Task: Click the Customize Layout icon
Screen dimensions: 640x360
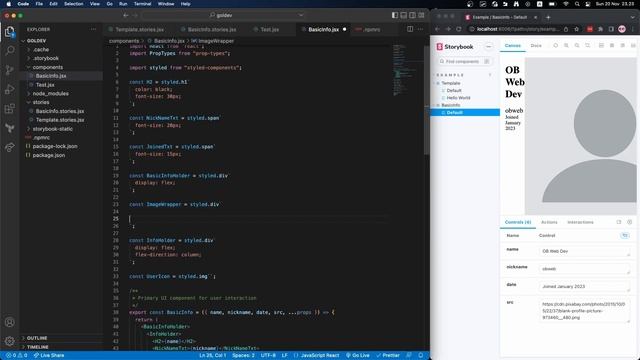Action: pos(421,15)
